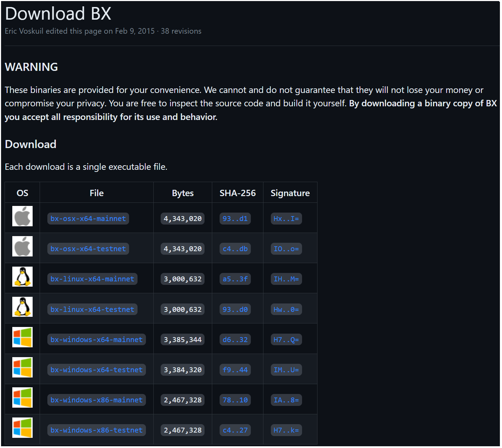502x448 pixels.
Task: Open SHA-256 hash 93..d1
Action: pyautogui.click(x=235, y=219)
